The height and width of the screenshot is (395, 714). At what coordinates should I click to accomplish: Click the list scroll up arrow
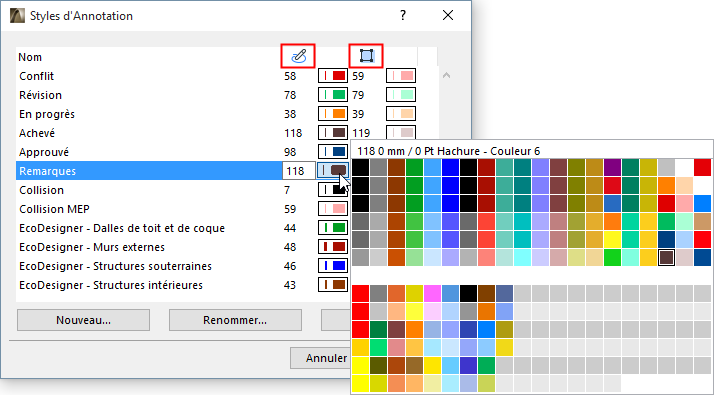point(446,76)
